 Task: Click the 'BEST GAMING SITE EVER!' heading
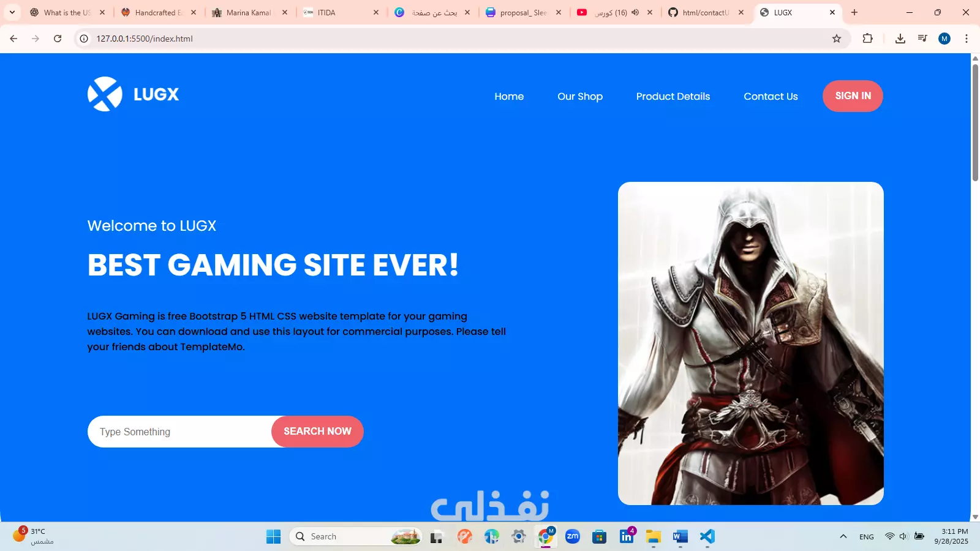273,265
